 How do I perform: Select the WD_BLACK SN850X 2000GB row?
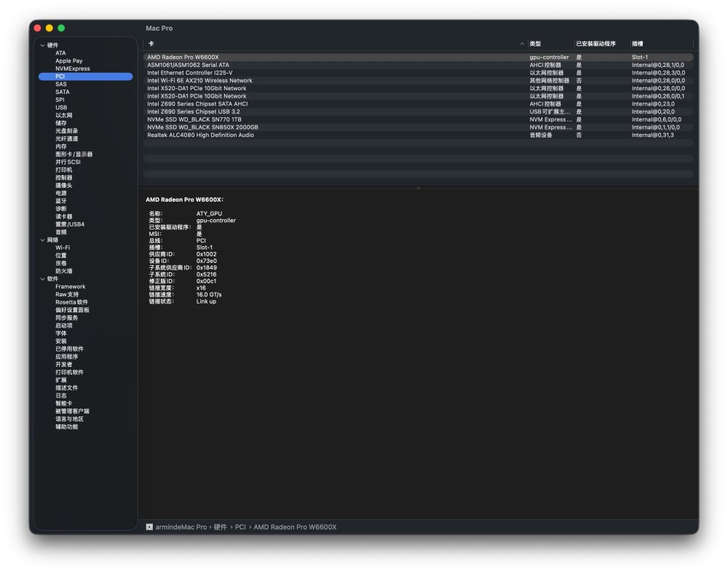pyautogui.click(x=419, y=127)
